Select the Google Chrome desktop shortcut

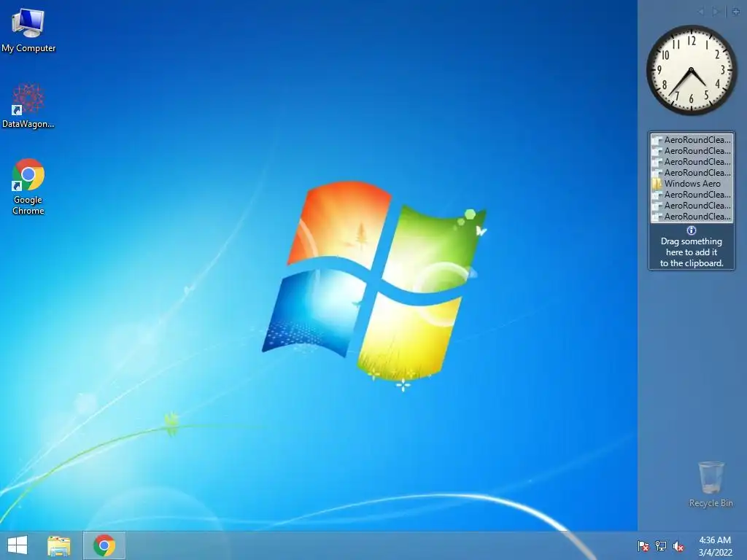tap(28, 187)
